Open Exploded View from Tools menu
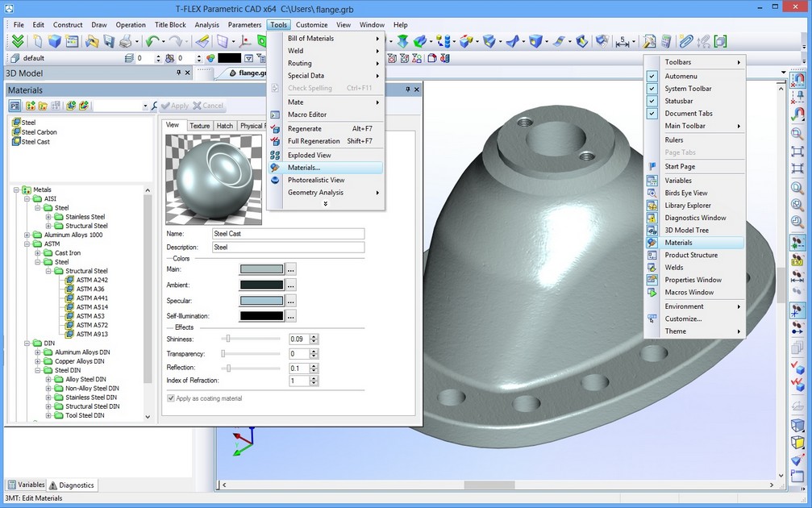Viewport: 812px width, 508px height. tap(310, 155)
